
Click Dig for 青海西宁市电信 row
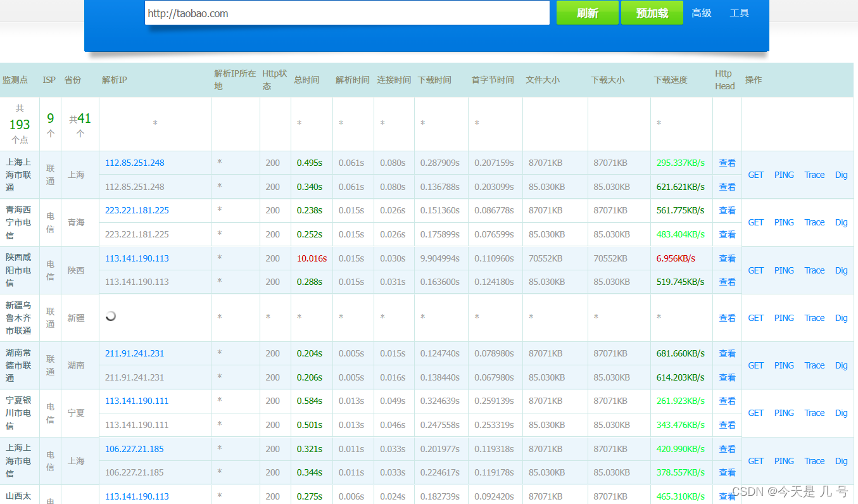(841, 222)
